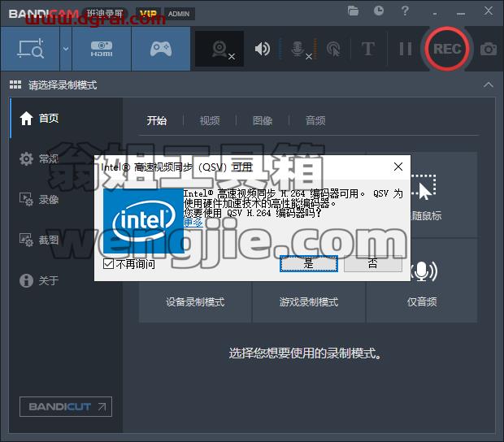Viewport: 504px width, 442px height.
Task: Click the text overlay T icon
Action: [368, 49]
